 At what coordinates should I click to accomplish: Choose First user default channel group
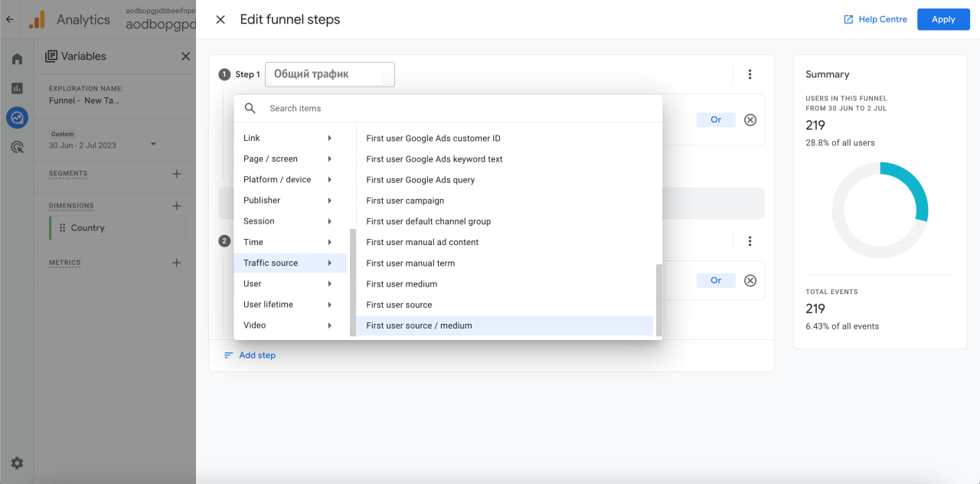click(428, 221)
